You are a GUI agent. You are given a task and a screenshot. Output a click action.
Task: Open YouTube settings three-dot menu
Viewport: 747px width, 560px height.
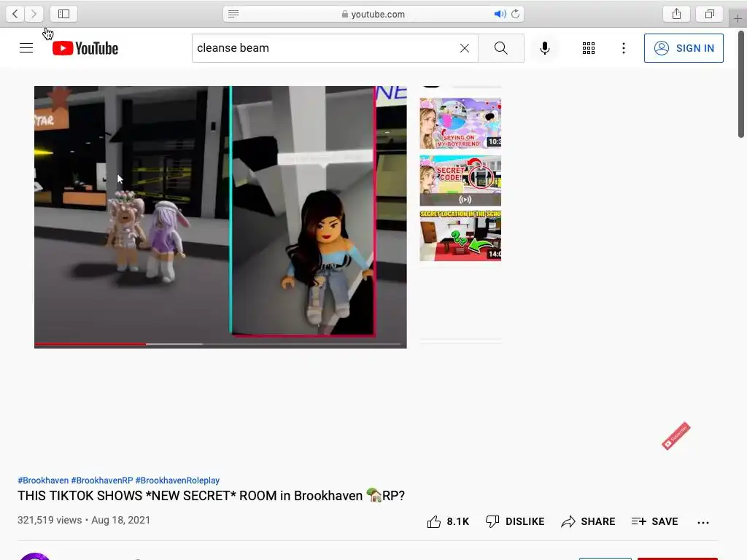(624, 48)
